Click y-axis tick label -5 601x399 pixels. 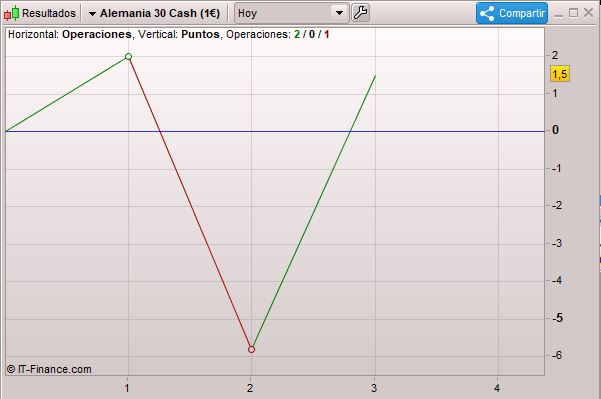tap(557, 318)
